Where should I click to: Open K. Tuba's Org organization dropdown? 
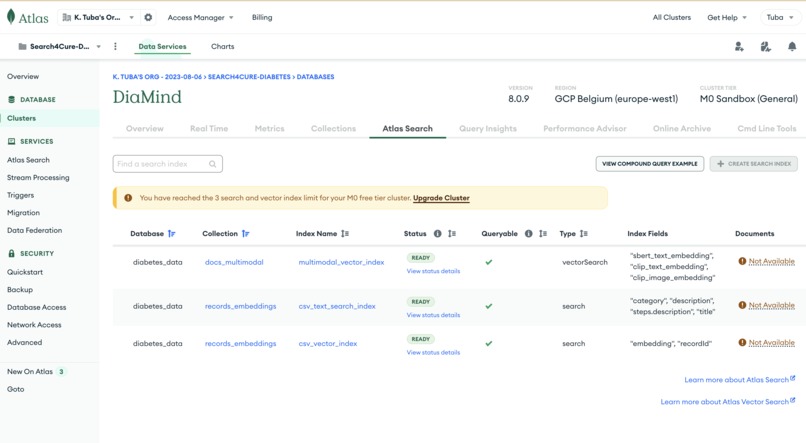[98, 17]
